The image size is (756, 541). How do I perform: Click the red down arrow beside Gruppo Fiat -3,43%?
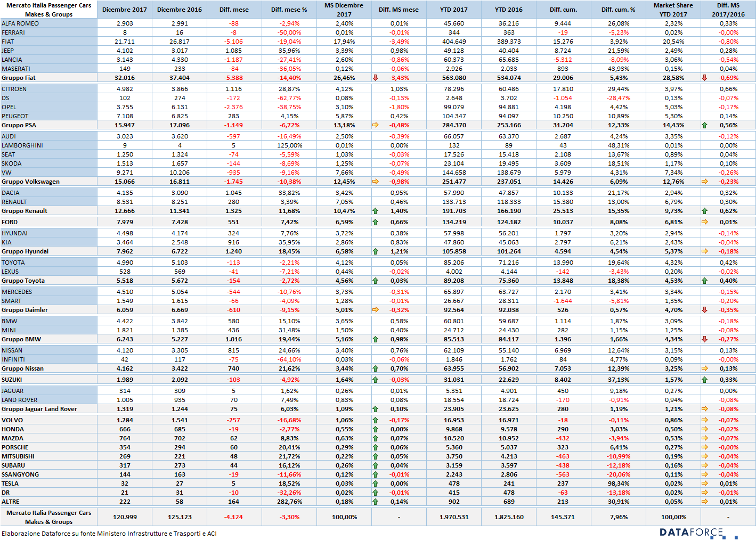[x=375, y=78]
